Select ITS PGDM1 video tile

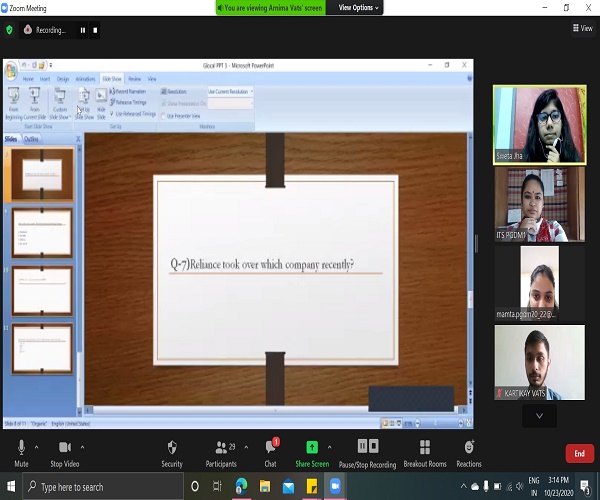(540, 204)
